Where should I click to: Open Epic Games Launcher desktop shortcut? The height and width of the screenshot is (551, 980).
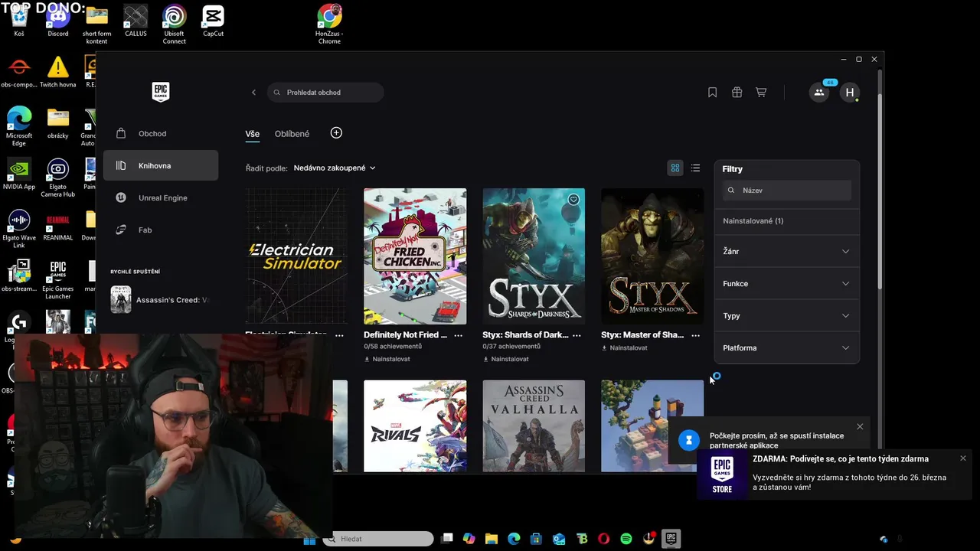pos(58,280)
